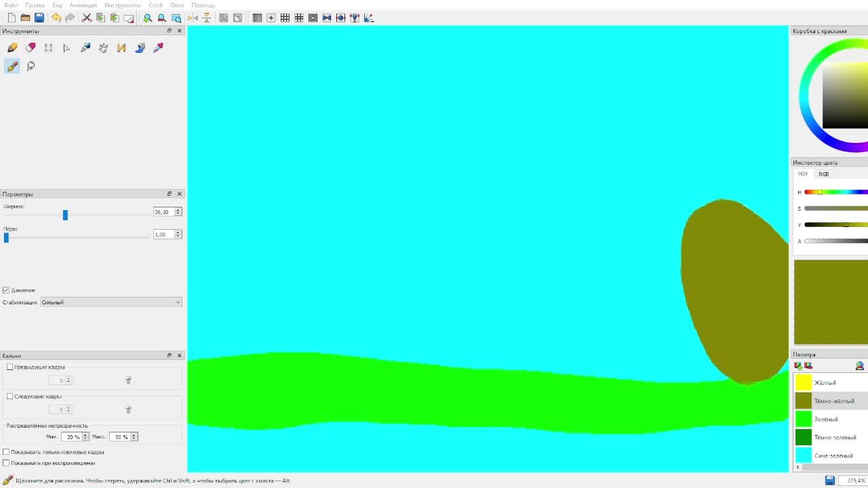Open the Окна menu

pos(177,5)
